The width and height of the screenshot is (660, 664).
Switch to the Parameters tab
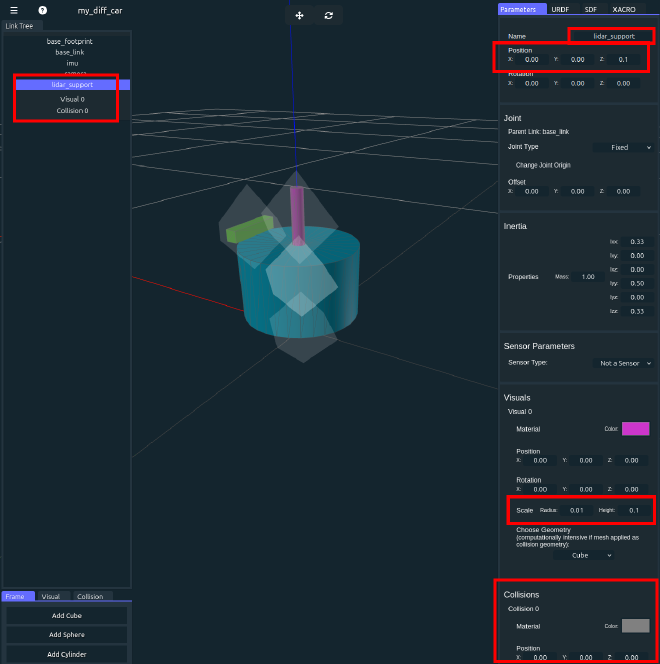[x=522, y=9]
